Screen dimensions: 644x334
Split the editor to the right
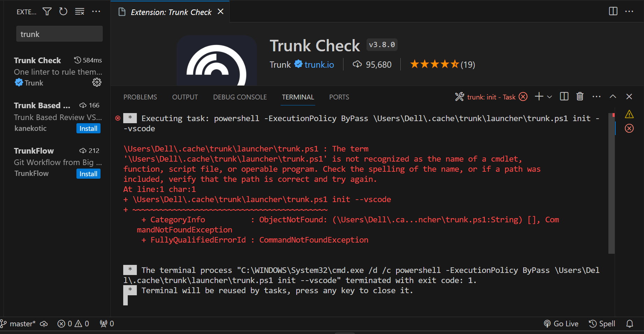tap(613, 11)
